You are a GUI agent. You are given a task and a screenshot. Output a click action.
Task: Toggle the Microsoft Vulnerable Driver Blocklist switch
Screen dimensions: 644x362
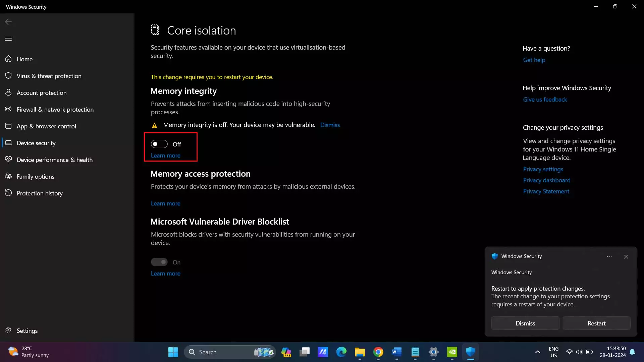click(159, 262)
